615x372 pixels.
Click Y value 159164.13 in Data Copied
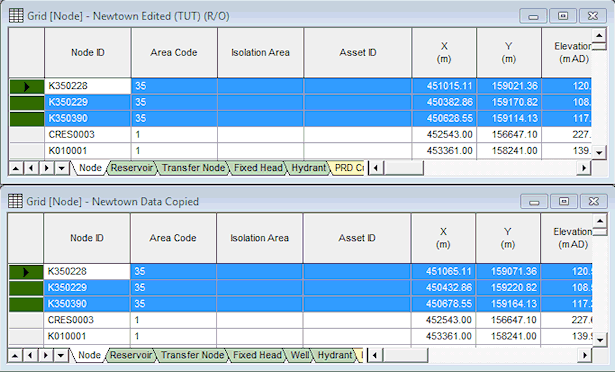508,304
